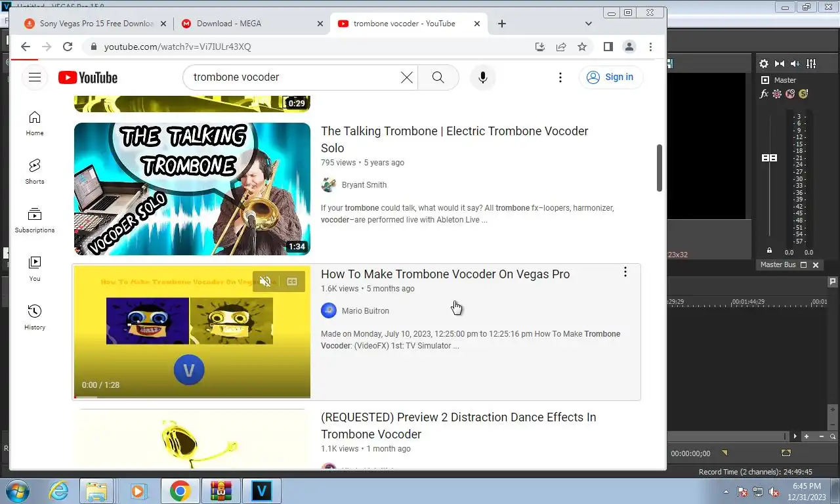The width and height of the screenshot is (840, 504).
Task: Select the zoom tool magnifier in VEGAS timeline
Action: tap(833, 436)
